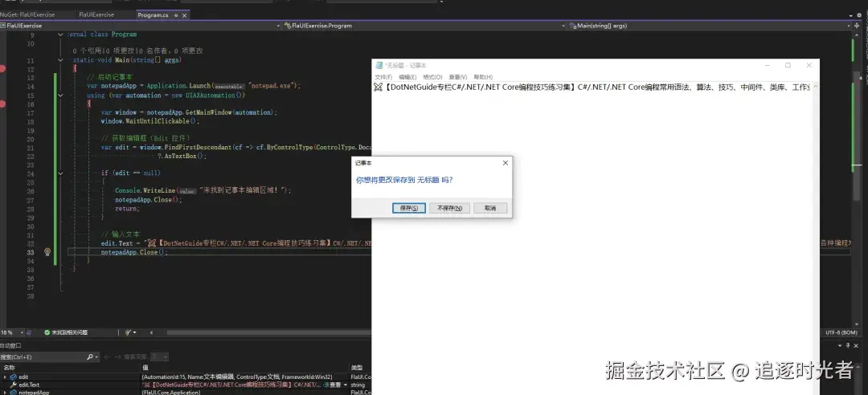
Task: Collapse the using block at line 15
Action: click(60, 96)
